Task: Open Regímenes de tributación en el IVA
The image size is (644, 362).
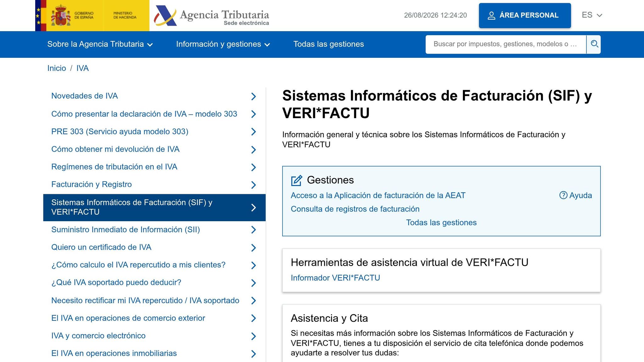Action: pyautogui.click(x=114, y=167)
